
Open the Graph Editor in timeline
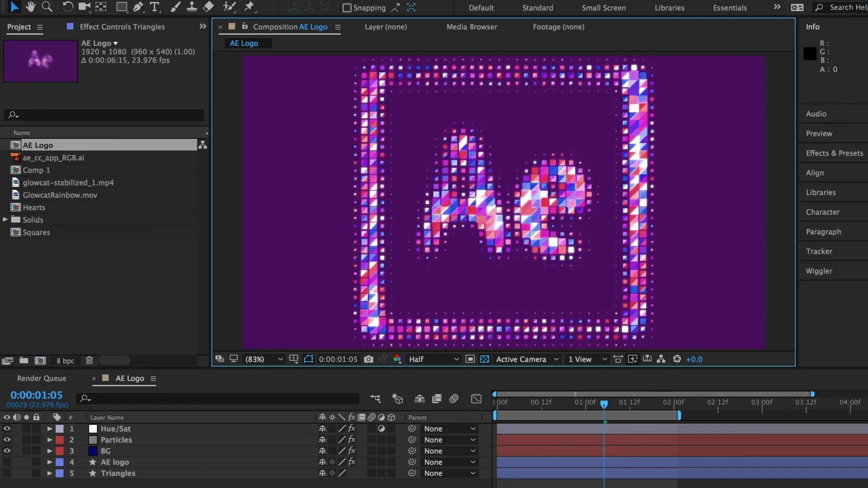coord(476,398)
